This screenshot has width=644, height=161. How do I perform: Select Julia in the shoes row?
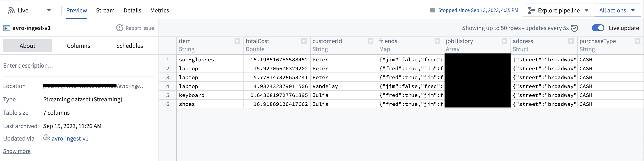[x=344, y=104]
